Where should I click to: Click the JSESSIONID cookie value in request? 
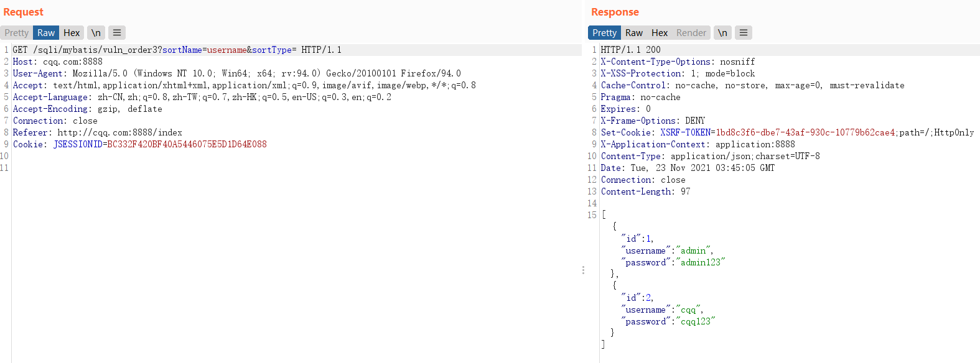pos(187,144)
